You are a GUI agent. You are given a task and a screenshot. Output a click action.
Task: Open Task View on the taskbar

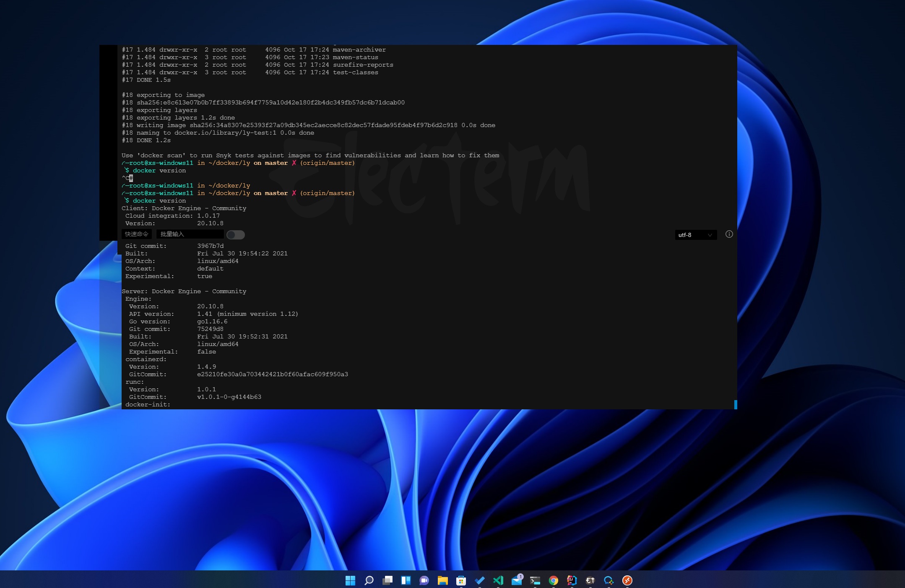(387, 580)
